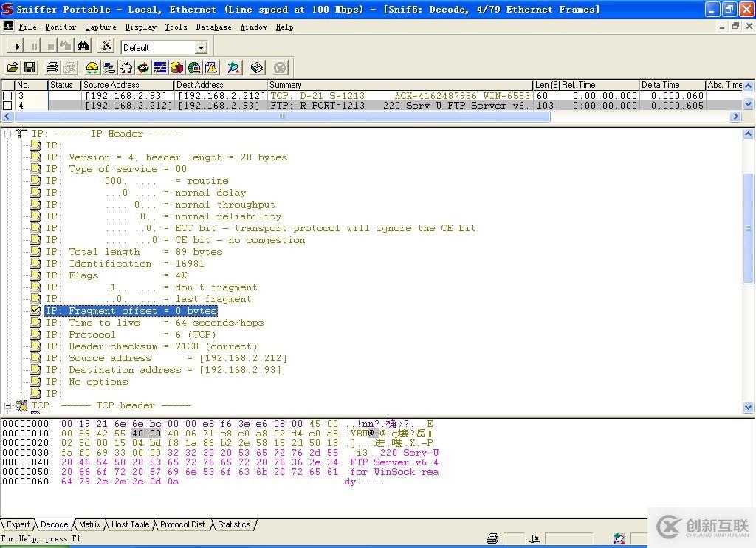Open a capture file with folder icon
The height and width of the screenshot is (548, 756).
(x=13, y=68)
